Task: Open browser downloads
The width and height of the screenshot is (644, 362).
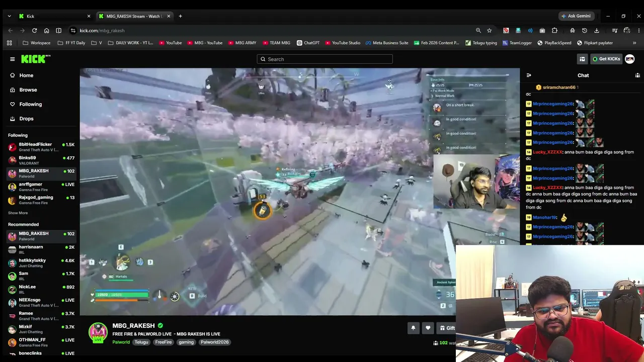Action: (x=597, y=31)
